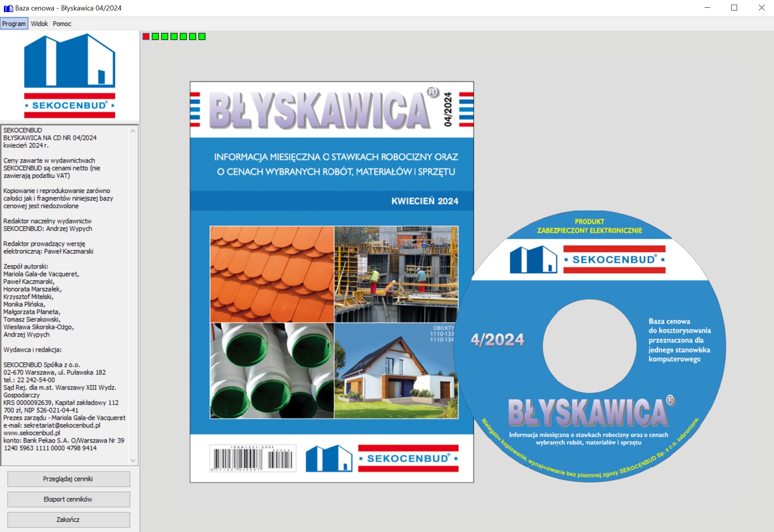Click the e-mail sekretariat@sekocenbud.pl line
Viewport: 774px width, 532px height.
[52, 425]
